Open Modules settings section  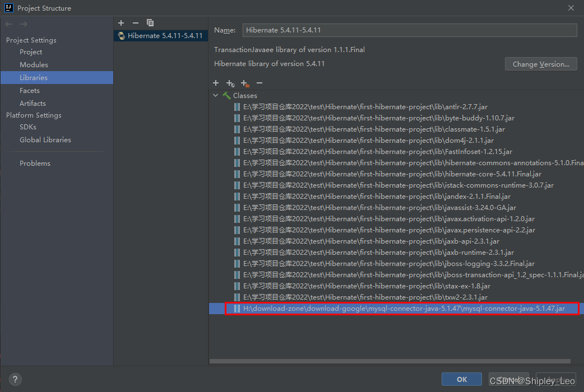pos(34,65)
